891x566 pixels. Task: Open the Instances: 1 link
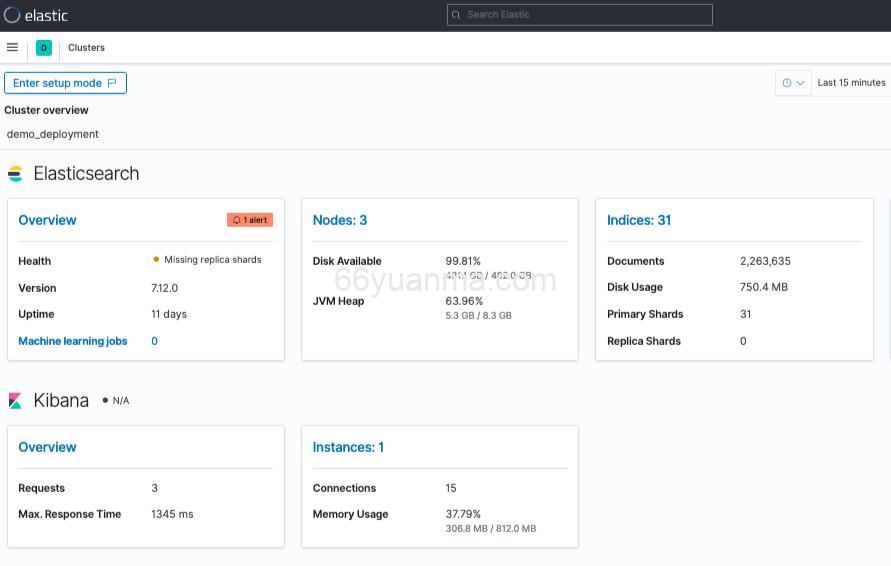(348, 447)
